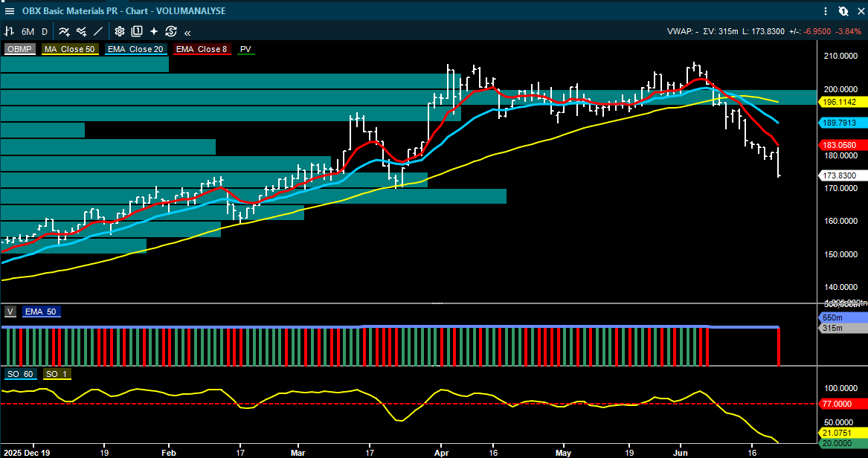Click the 189.7913 blue price tag

[x=842, y=122]
